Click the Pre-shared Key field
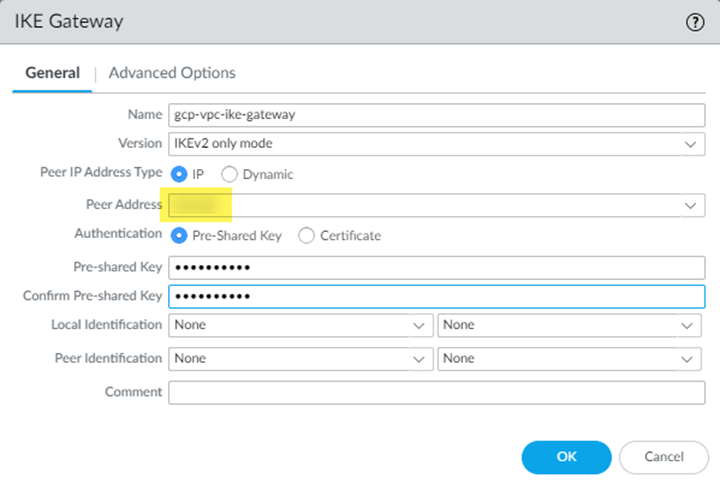This screenshot has width=720, height=490. pyautogui.click(x=437, y=268)
